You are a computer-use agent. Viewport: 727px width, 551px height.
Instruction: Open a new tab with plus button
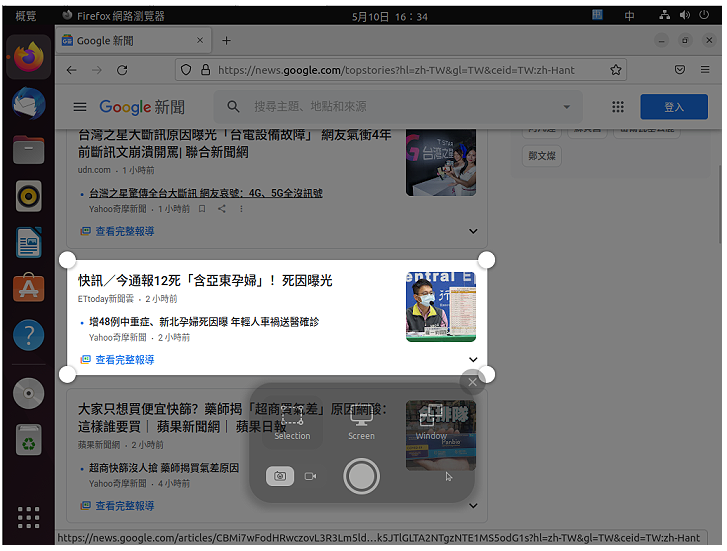point(226,41)
